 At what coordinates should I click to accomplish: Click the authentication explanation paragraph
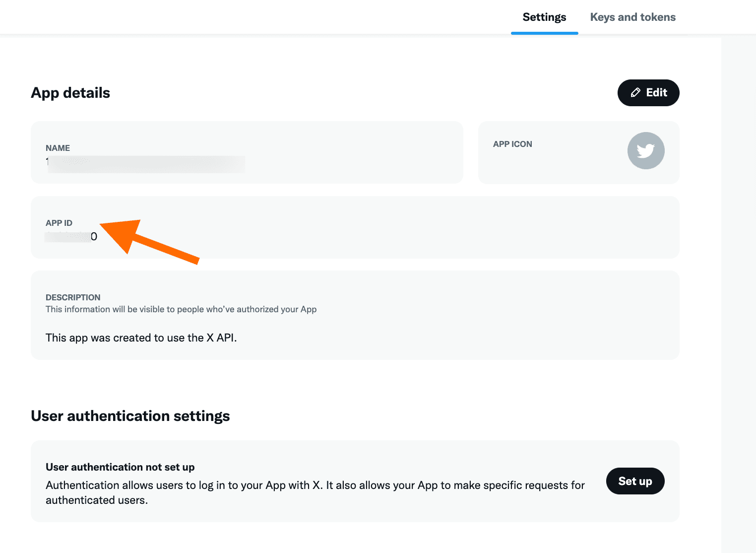315,492
